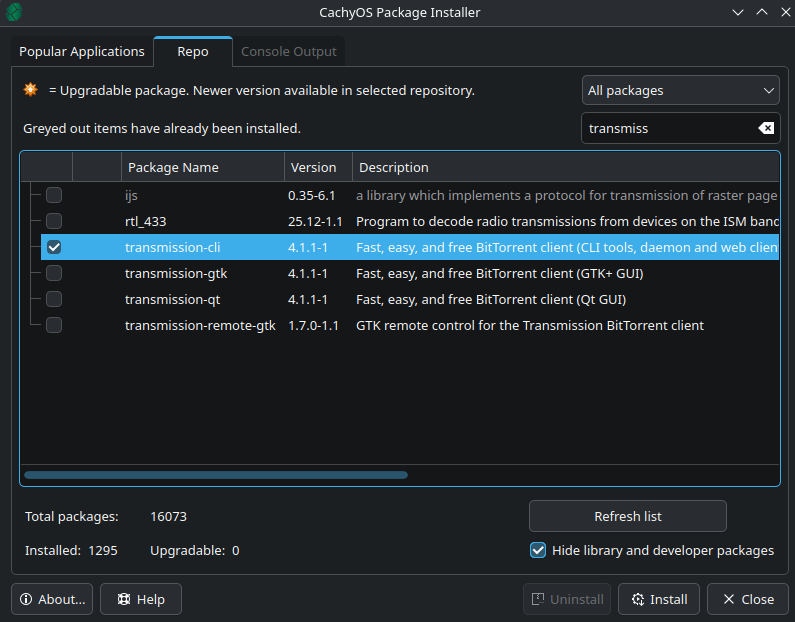Click the orange upgradable package star icon
The width and height of the screenshot is (795, 622).
click(30, 90)
